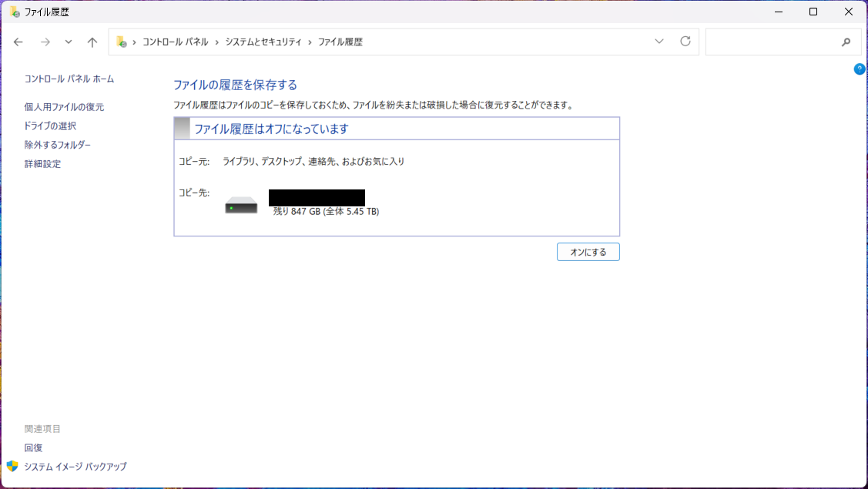Click the forward navigation arrow
868x489 pixels.
tap(45, 42)
